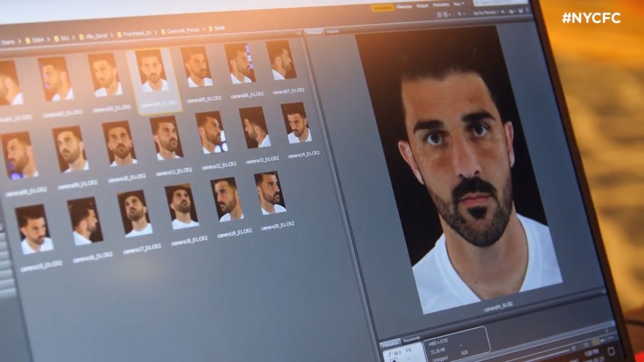Screen dimensions: 644x362
Task: Switch to the Keywords panel tab
Action: click(412, 339)
